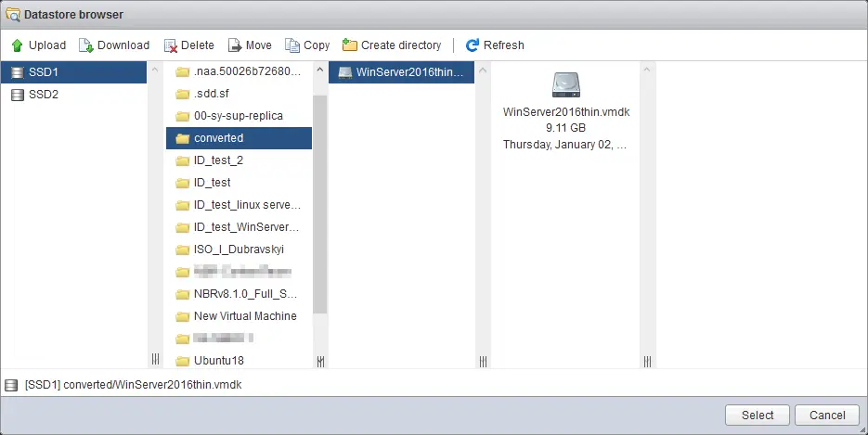Click the WinServer2016thin disk icon in file list

[x=344, y=72]
